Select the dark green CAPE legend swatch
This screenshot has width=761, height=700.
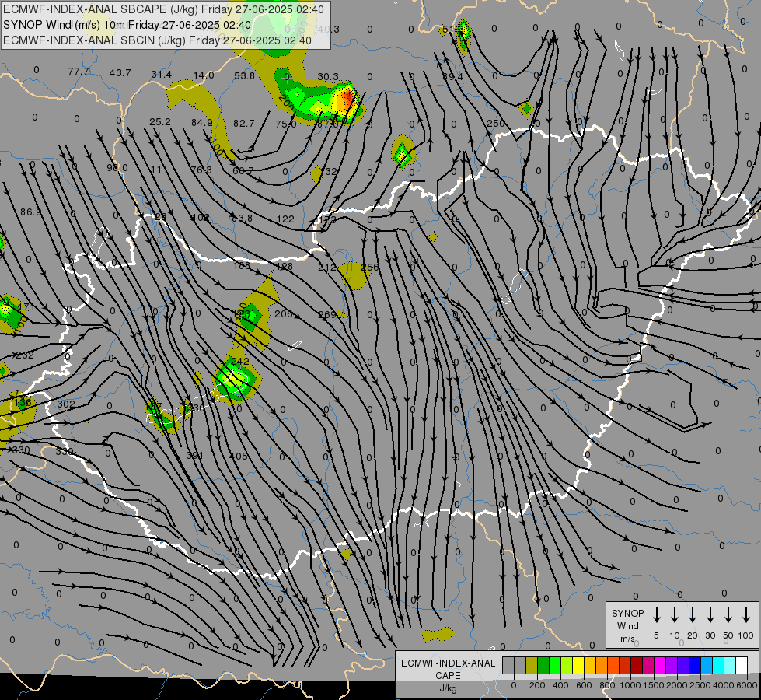pyautogui.click(x=543, y=665)
